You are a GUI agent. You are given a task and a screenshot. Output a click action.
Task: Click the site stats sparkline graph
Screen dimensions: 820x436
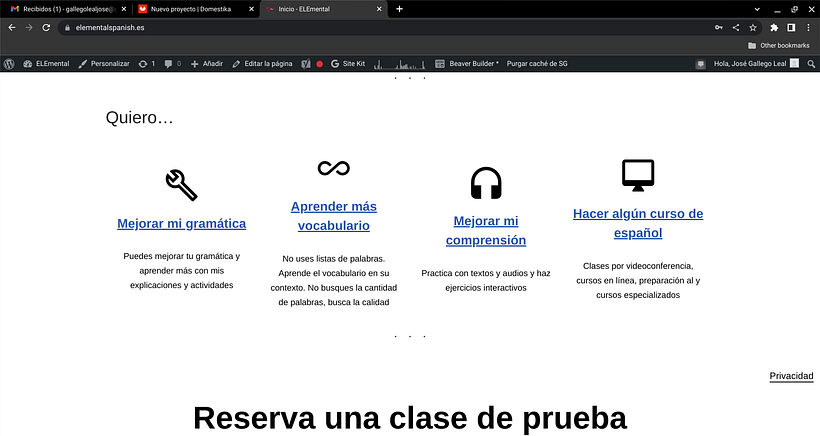click(400, 64)
